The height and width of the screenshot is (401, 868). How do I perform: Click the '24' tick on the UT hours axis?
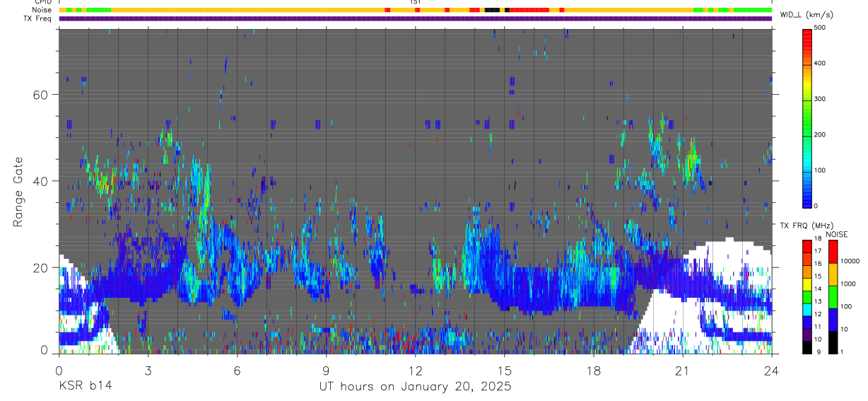pyautogui.click(x=771, y=370)
